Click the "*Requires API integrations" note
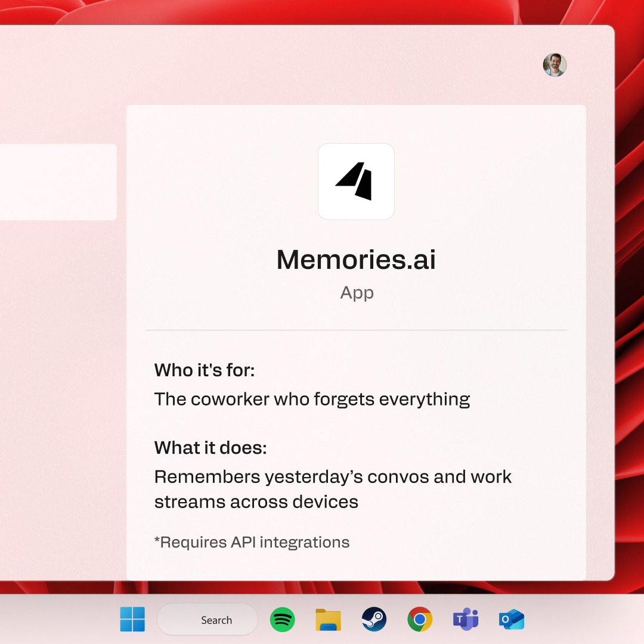 [252, 542]
